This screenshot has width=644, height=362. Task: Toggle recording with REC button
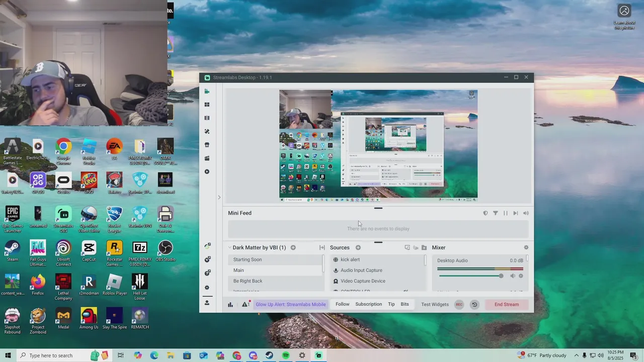point(459,304)
